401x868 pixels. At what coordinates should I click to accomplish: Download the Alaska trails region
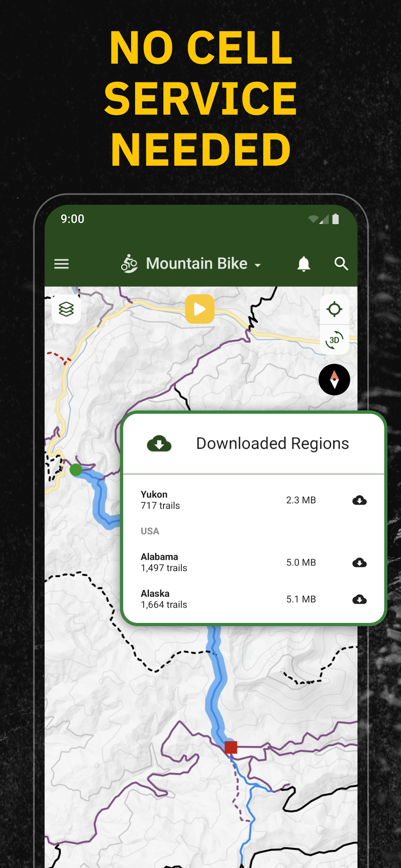(359, 599)
